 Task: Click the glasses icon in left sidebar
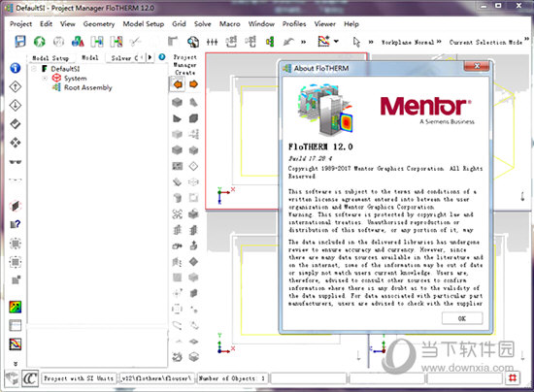point(16,162)
